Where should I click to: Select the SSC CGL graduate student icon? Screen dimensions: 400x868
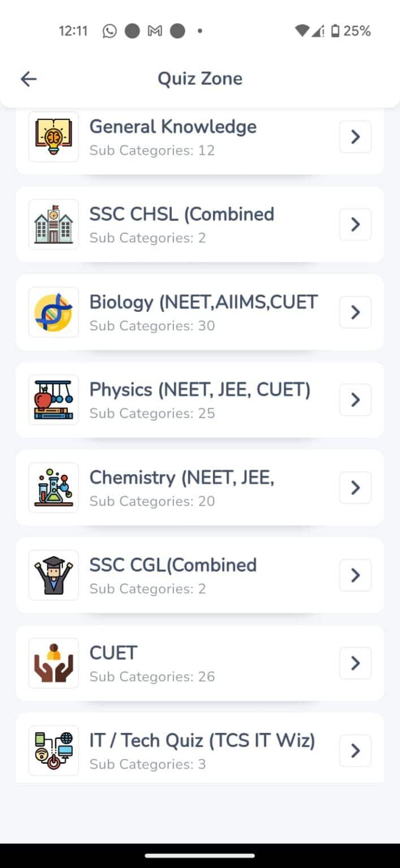pyautogui.click(x=53, y=575)
